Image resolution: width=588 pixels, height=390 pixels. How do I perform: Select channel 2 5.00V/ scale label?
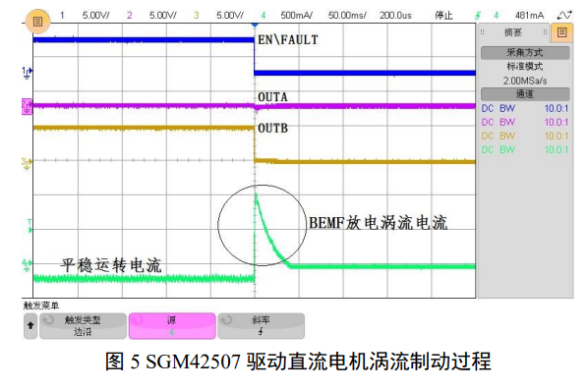(x=163, y=16)
